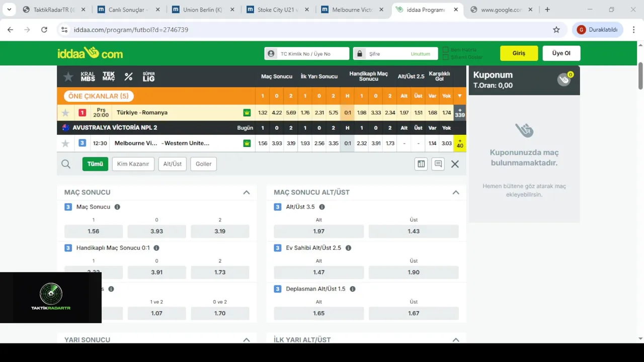This screenshot has height=362, width=644.
Task: Open the Chrome menu three dots
Action: point(633,30)
